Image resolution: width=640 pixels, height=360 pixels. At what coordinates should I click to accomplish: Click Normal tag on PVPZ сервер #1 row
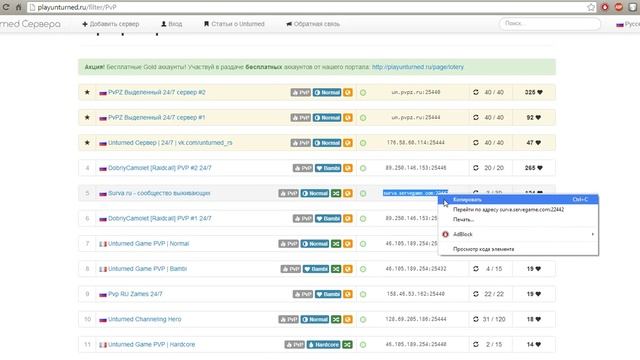point(327,118)
